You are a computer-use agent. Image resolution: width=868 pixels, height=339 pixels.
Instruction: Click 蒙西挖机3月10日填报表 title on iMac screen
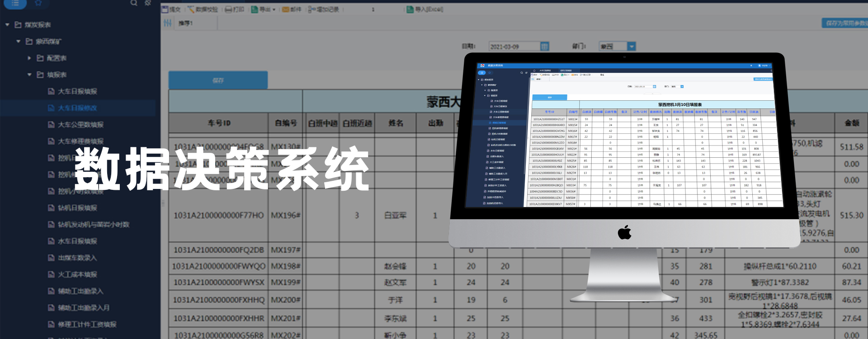point(680,104)
